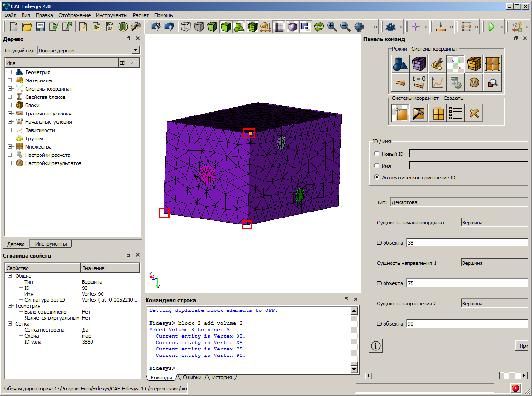Click the command line scroll down arrow
Viewport: 532px width, 396px height.
coord(354,369)
